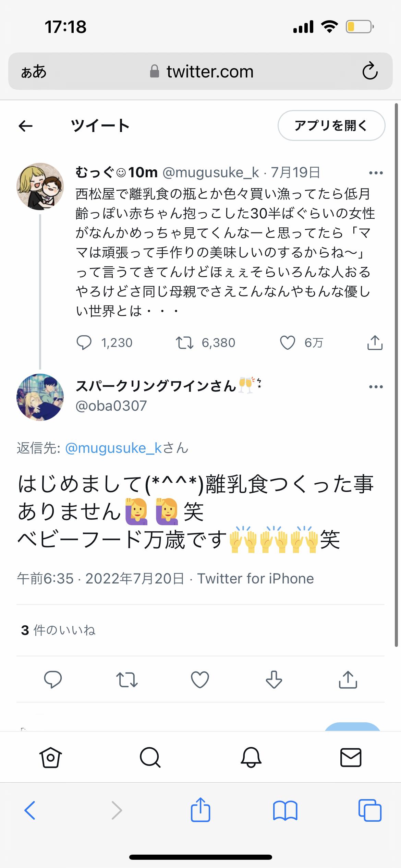This screenshot has height=868, width=401.
Task: Tap the アプリを開く button
Action: tap(331, 125)
